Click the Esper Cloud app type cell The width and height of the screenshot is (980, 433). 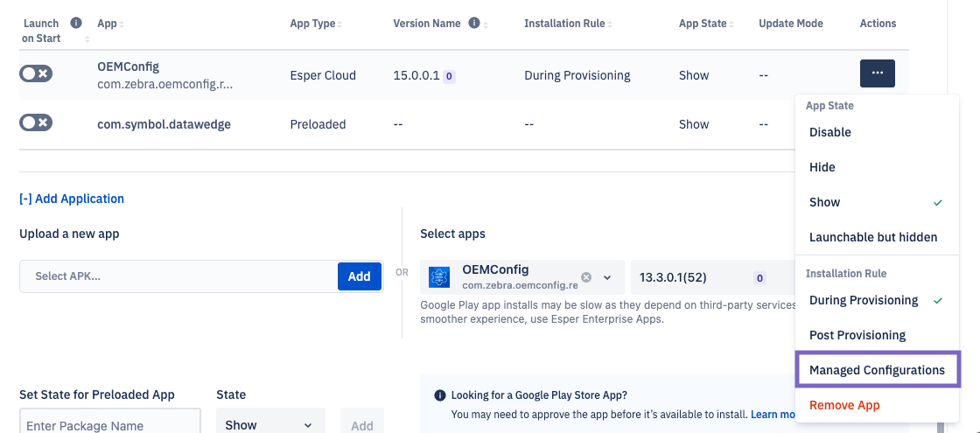coord(323,75)
